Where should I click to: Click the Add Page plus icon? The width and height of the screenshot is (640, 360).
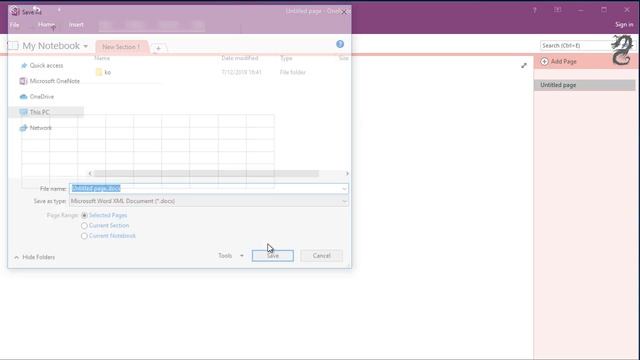point(544,62)
